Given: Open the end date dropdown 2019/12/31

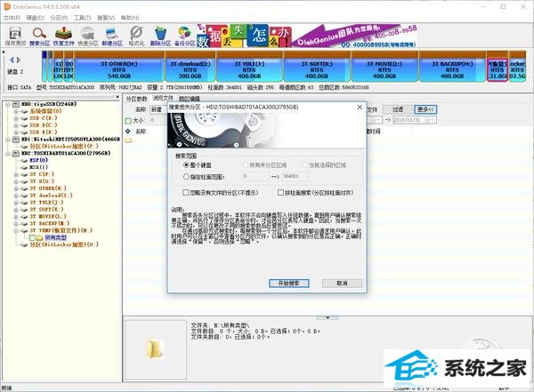Looking at the screenshot, I should [x=432, y=120].
